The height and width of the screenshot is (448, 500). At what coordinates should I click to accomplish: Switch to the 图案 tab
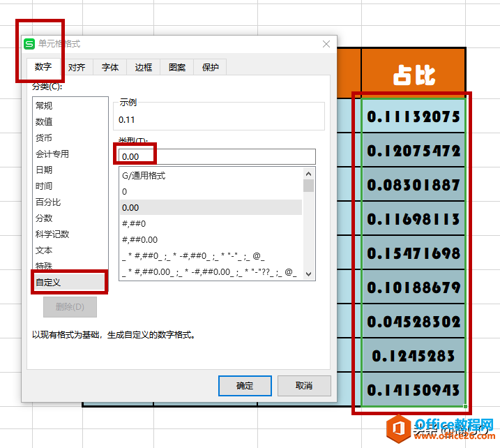click(x=177, y=67)
